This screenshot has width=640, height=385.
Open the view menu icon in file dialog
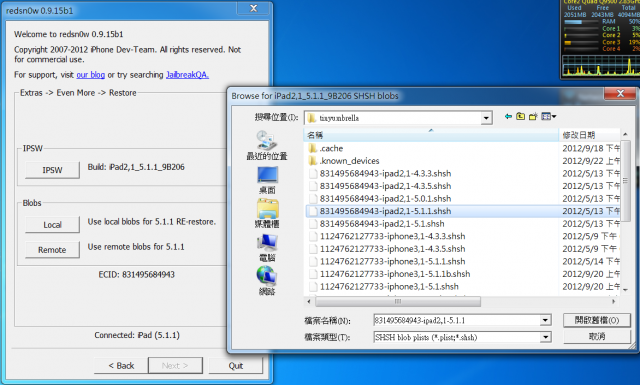click(549, 117)
